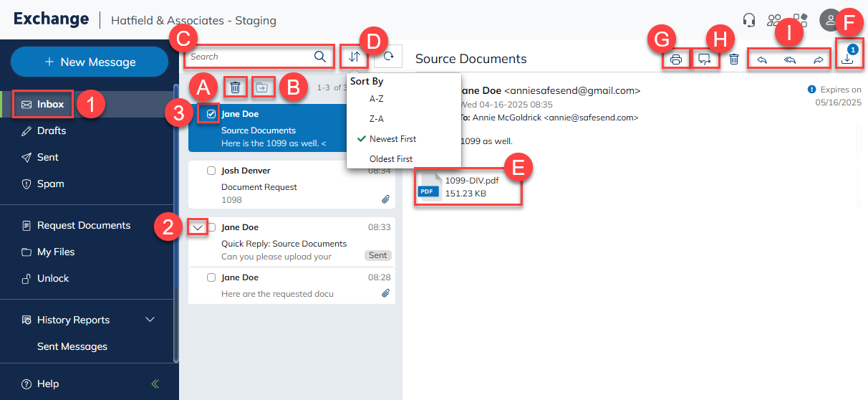Click the reply all arrow icon
Screen dimensions: 868x400
tap(790, 59)
